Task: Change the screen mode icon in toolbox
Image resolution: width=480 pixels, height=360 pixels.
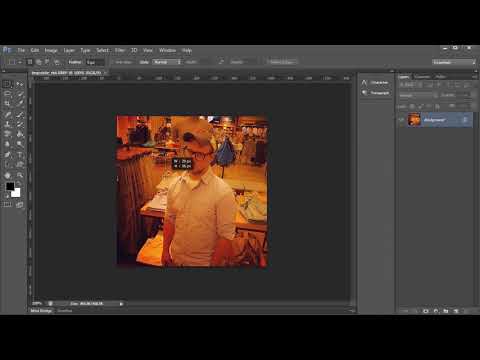Action: pyautogui.click(x=20, y=205)
